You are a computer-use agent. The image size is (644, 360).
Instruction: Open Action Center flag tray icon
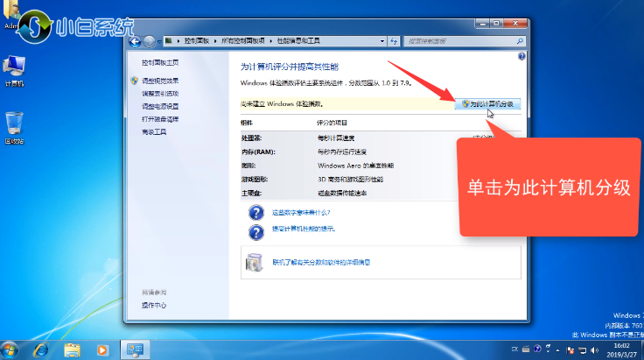pos(570,350)
